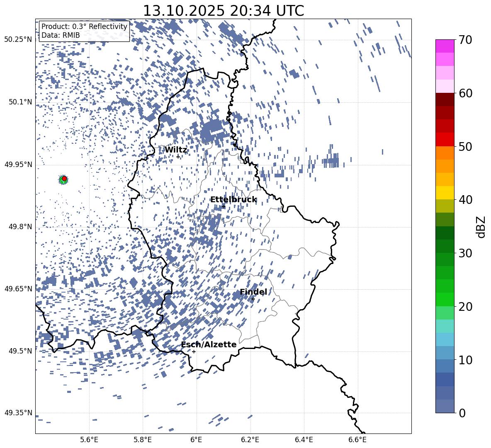Click the 6.2°E longitude label

(250, 440)
